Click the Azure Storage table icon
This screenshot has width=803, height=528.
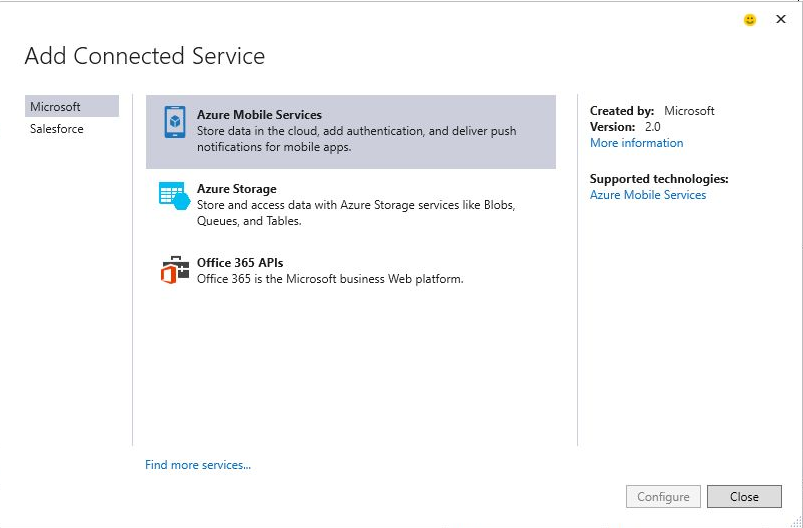click(174, 196)
